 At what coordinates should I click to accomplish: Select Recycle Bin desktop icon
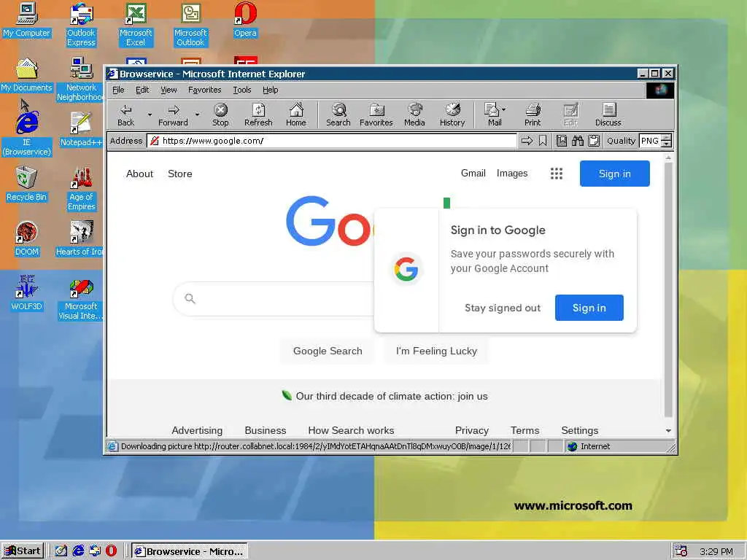(x=27, y=184)
